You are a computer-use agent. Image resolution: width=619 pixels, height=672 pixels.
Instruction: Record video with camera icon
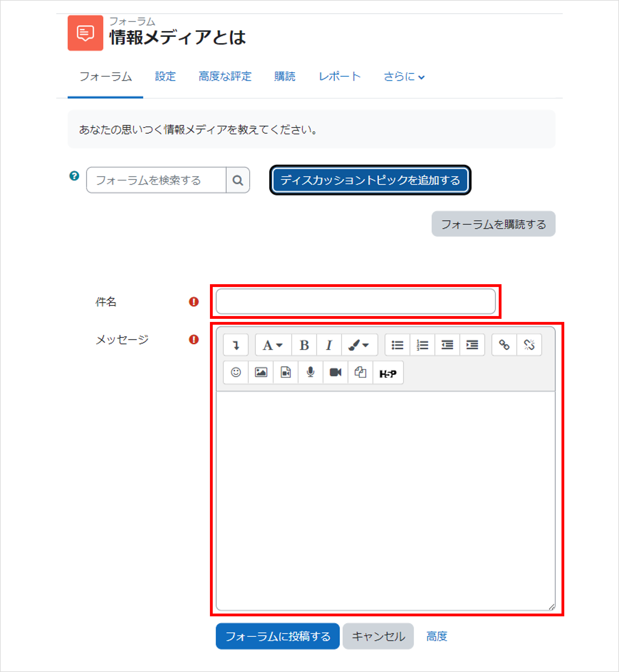click(335, 372)
